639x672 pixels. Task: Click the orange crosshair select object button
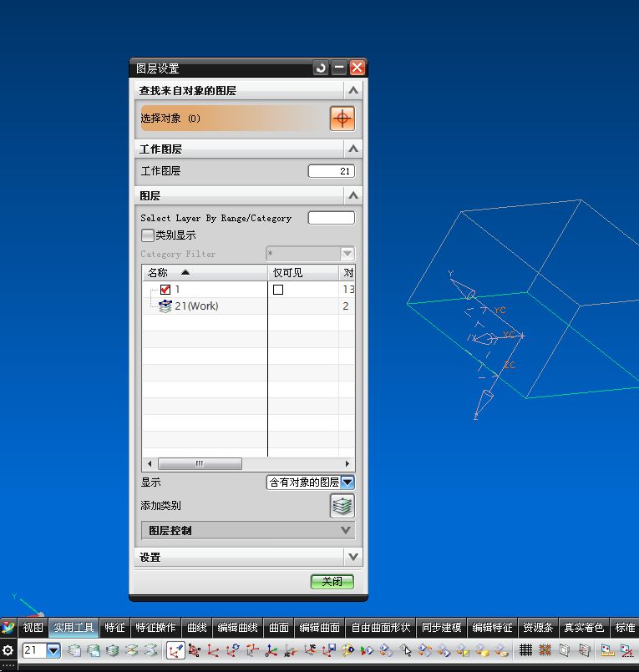(x=342, y=119)
